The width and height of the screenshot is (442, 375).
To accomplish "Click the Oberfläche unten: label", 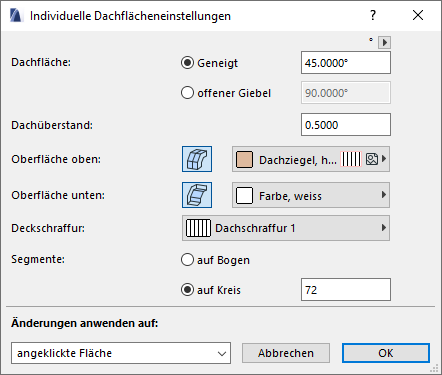I will 58,195.
